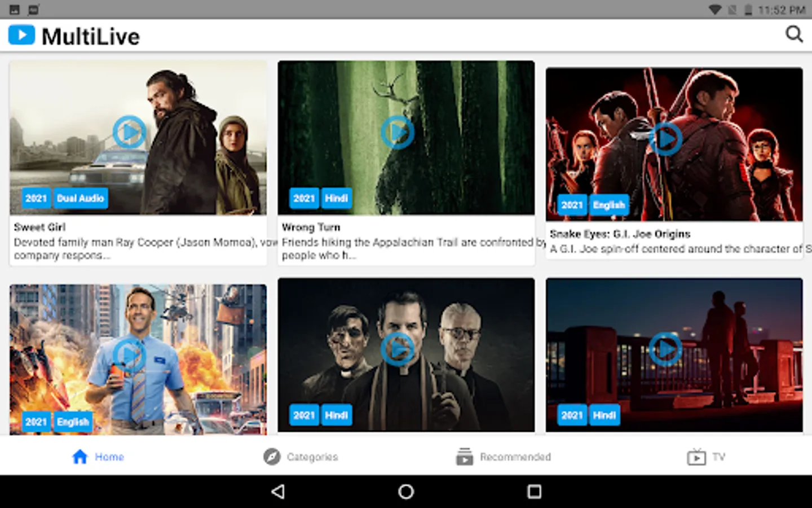The image size is (812, 508).
Task: Tap the Categories compass icon
Action: (272, 457)
